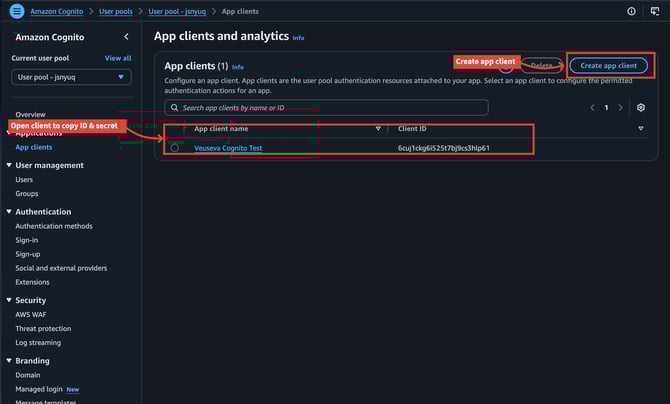The height and width of the screenshot is (404, 670).
Task: Collapse the Amazon Cognito sidebar
Action: 126,37
